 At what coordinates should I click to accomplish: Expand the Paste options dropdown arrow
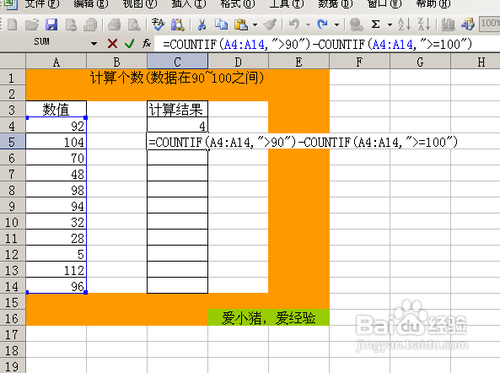(x=255, y=25)
